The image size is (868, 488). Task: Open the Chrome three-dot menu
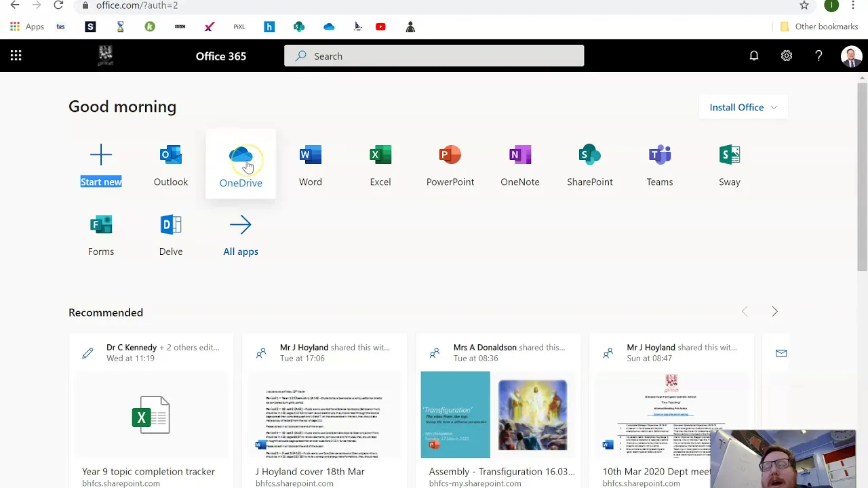coord(853,5)
